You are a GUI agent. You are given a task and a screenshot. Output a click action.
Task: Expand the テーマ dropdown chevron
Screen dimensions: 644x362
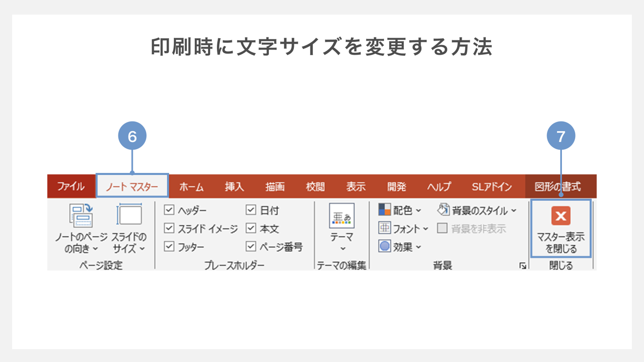click(x=343, y=249)
